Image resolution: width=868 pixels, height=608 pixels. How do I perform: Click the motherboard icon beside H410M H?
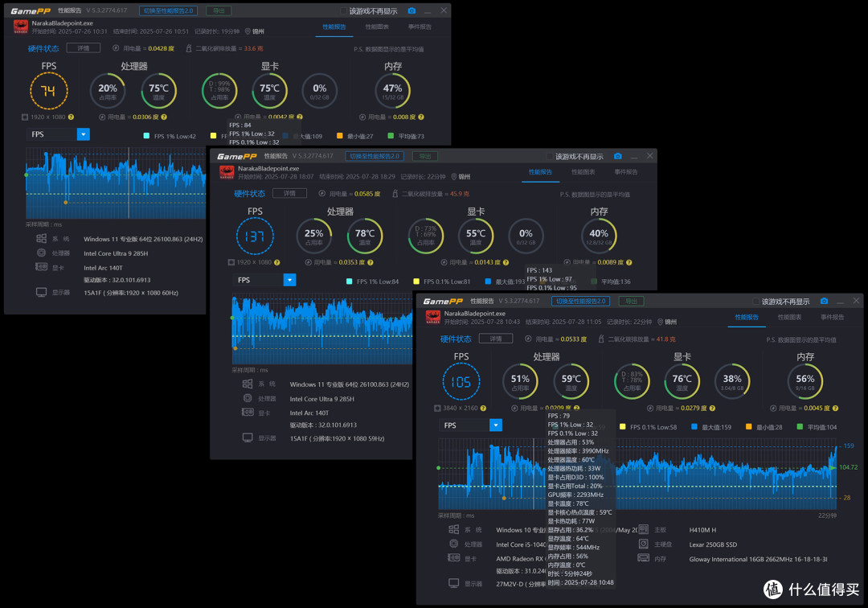[x=643, y=529]
